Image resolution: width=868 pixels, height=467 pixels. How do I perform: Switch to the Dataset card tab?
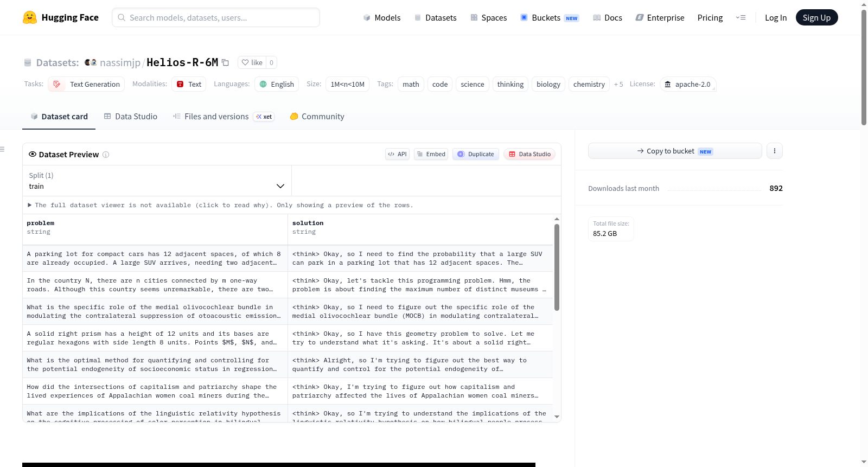coord(59,117)
